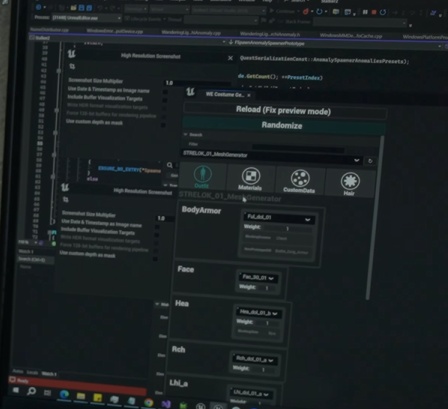
Task: Open the Outfits tab in Costume Generator
Action: click(x=202, y=176)
